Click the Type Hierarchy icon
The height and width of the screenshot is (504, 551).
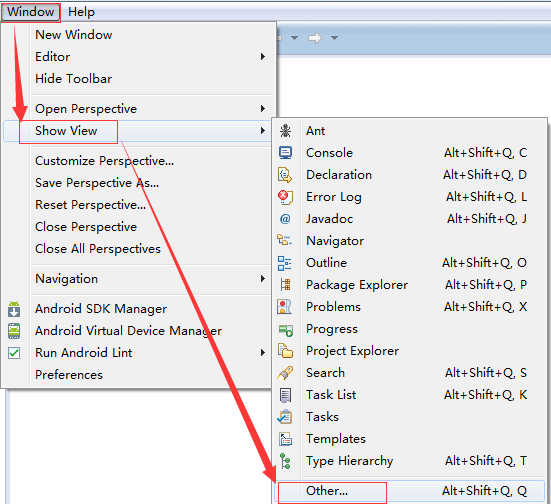click(x=285, y=461)
